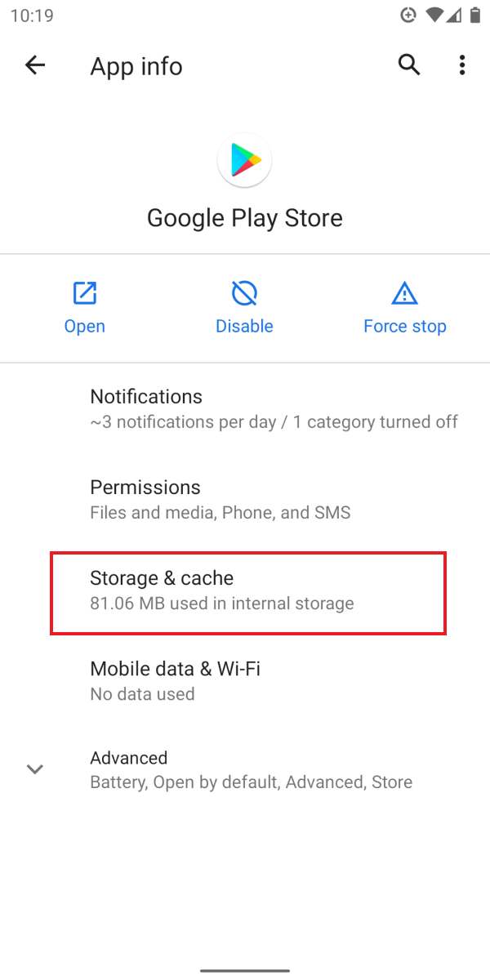Click the Force stop text
Viewport: 490px width, 980px height.
click(x=405, y=326)
